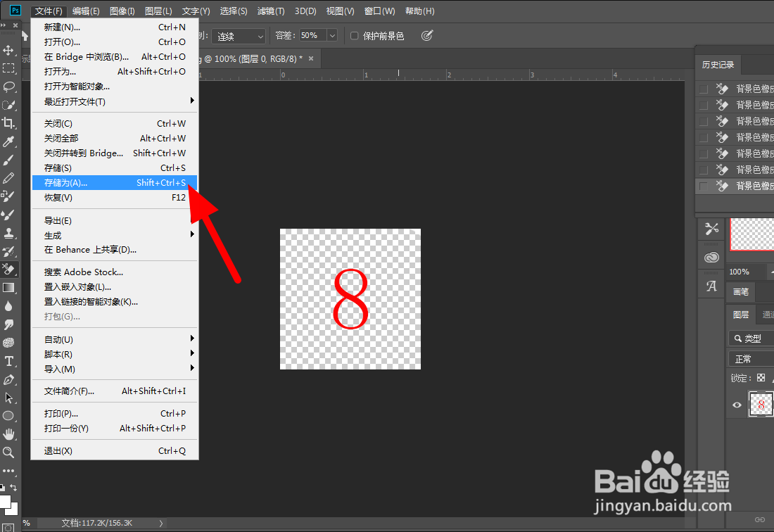The height and width of the screenshot is (532, 774).
Task: Select the Path Selection arrow tool
Action: pyautogui.click(x=8, y=398)
